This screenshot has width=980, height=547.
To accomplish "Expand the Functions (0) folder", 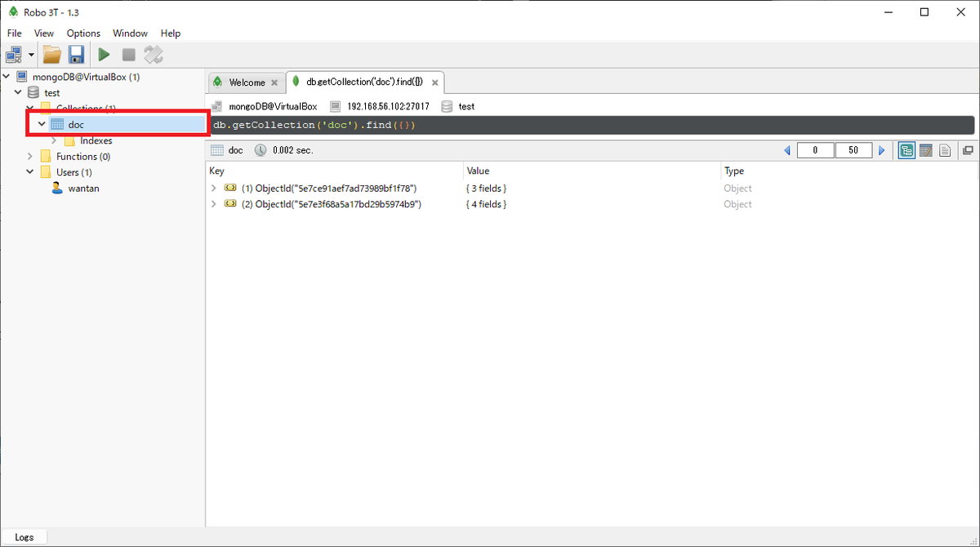I will point(30,157).
